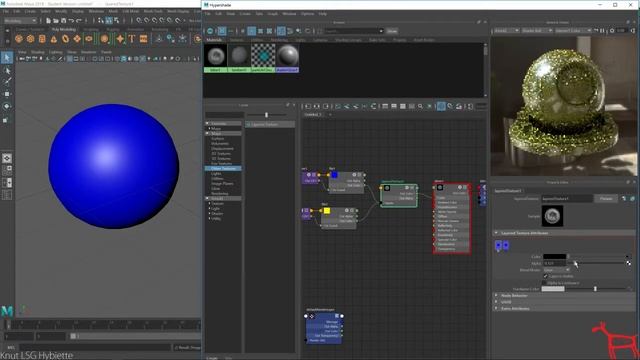
Task: Select the red-outlined blinn node in graph
Action: click(x=452, y=218)
